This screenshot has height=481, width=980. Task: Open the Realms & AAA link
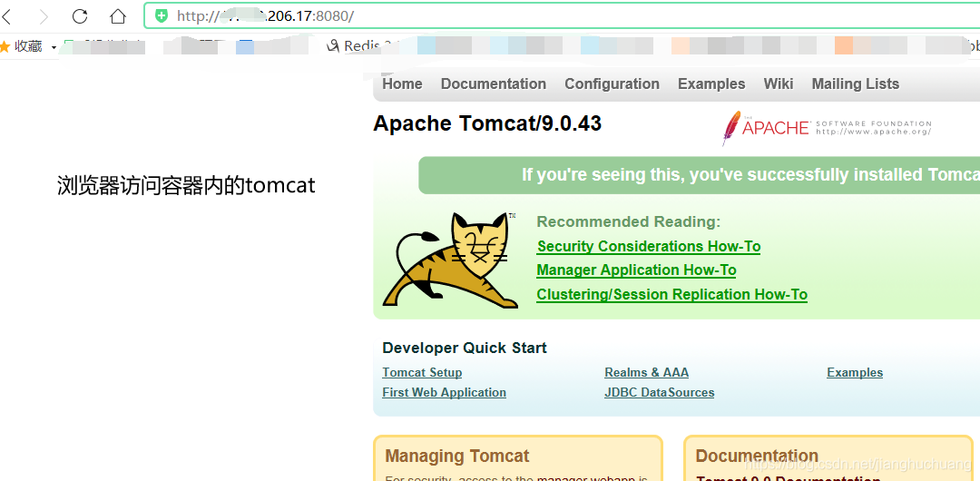(x=646, y=373)
